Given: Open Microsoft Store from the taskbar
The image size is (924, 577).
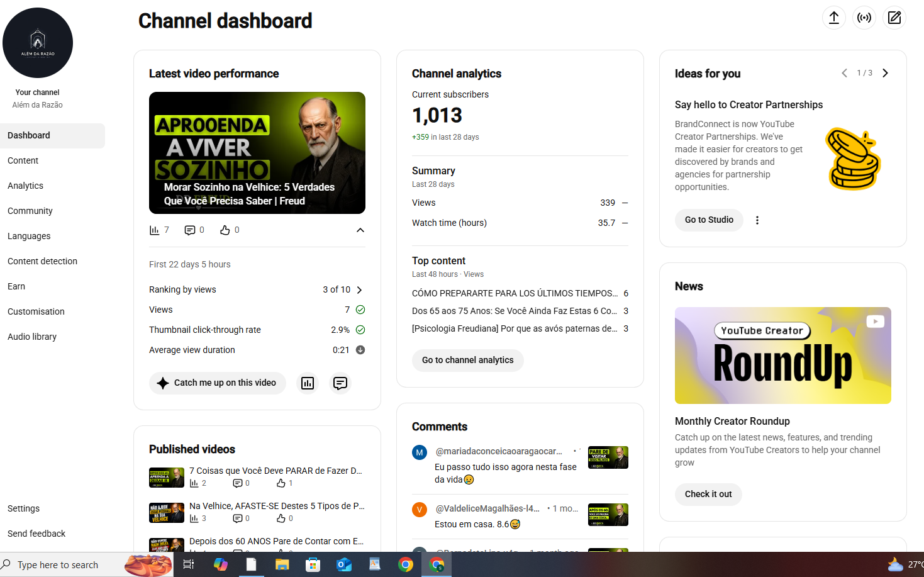Looking at the screenshot, I should [313, 564].
